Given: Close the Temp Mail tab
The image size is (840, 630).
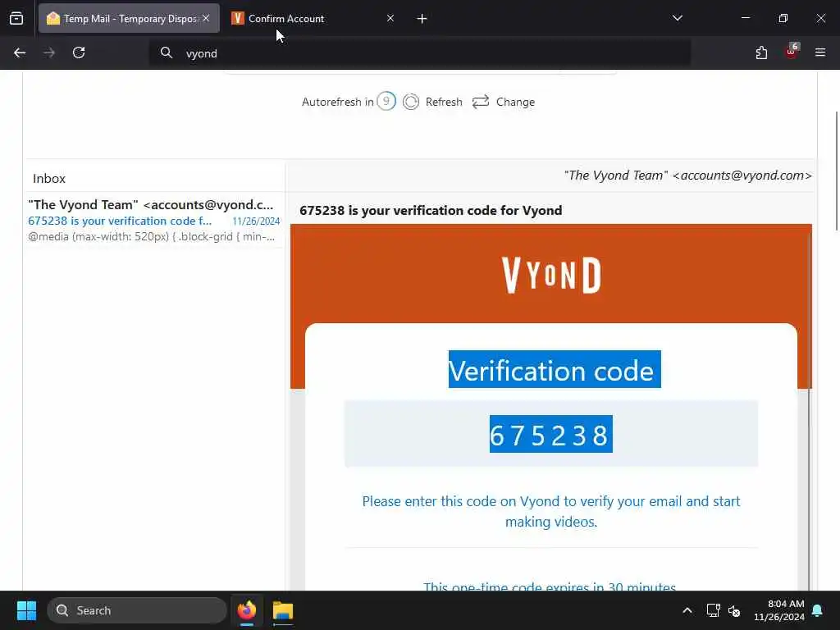Looking at the screenshot, I should pyautogui.click(x=206, y=18).
